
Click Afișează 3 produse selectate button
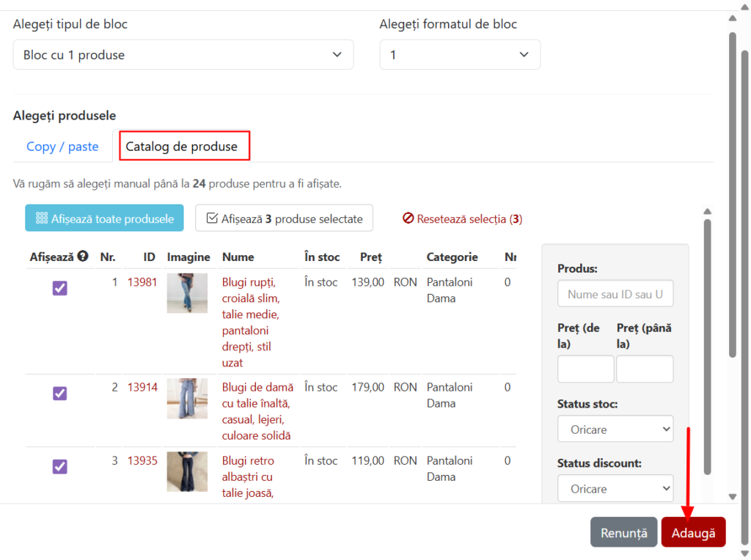pyautogui.click(x=284, y=218)
